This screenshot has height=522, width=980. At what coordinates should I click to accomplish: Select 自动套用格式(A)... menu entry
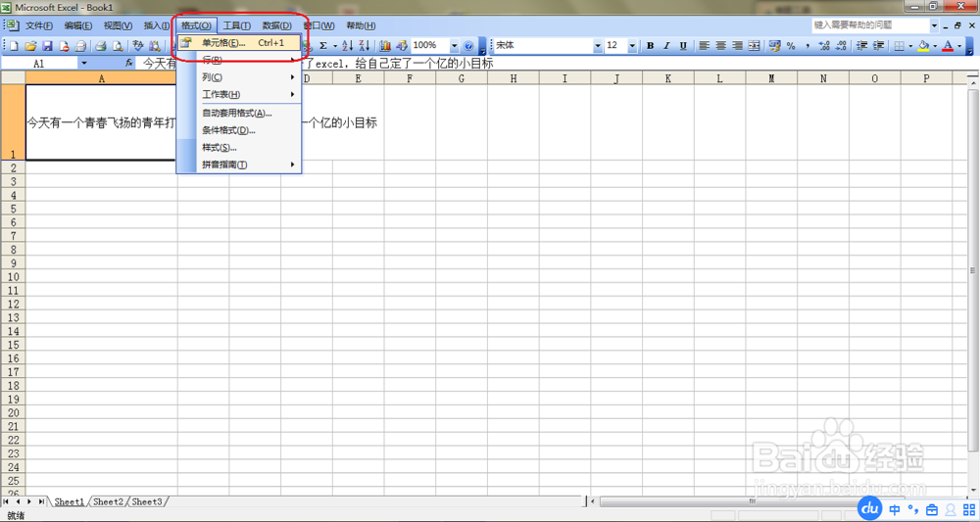tap(239, 113)
